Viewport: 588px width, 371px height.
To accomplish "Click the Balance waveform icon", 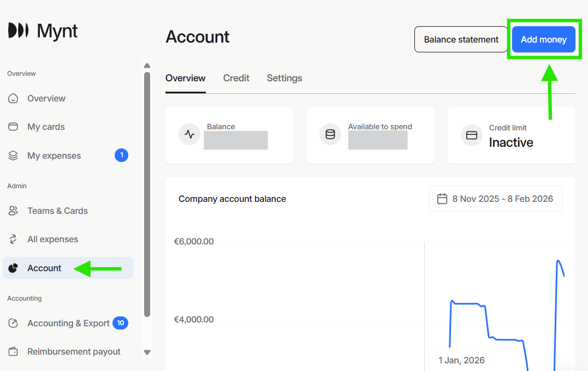I will (x=189, y=134).
